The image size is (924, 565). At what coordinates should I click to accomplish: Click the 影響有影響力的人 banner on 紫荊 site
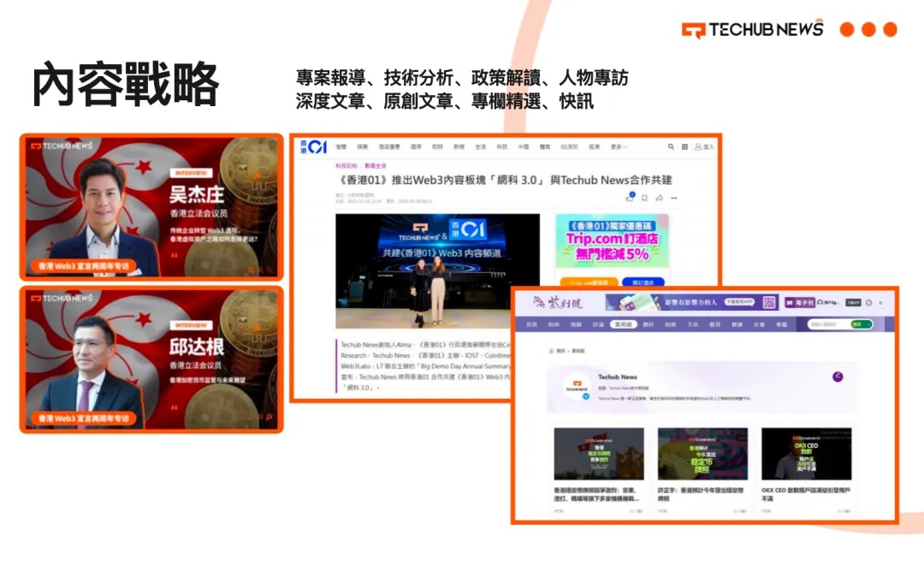690,302
